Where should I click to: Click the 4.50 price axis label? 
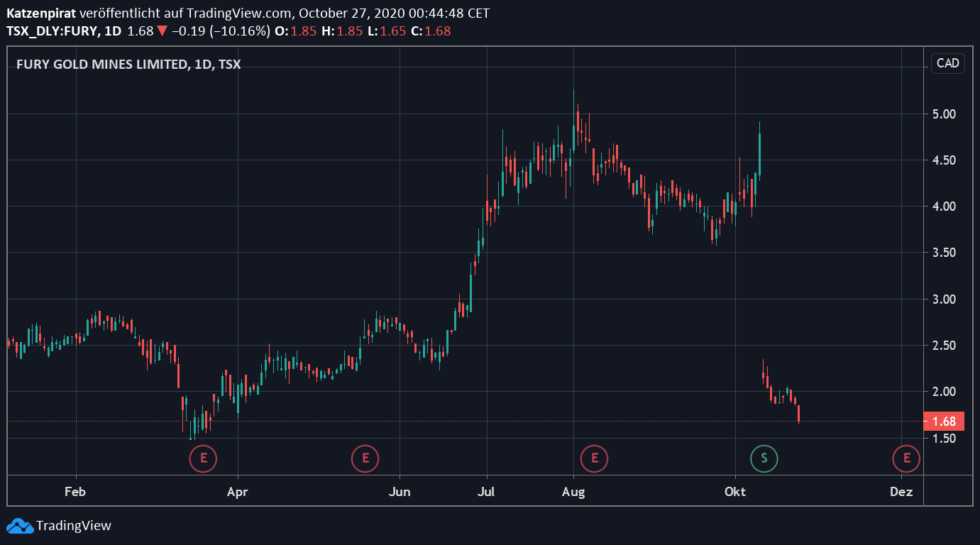click(x=944, y=160)
